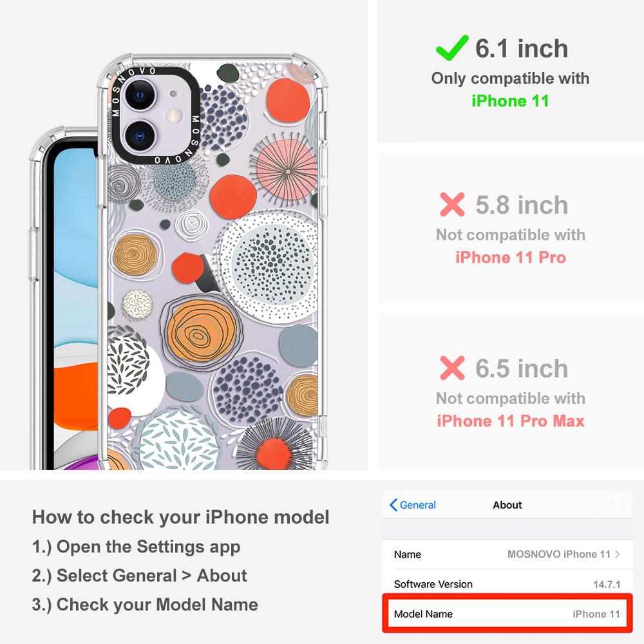
Task: Click the iPhone 11 Pro Max label
Action: (511, 421)
